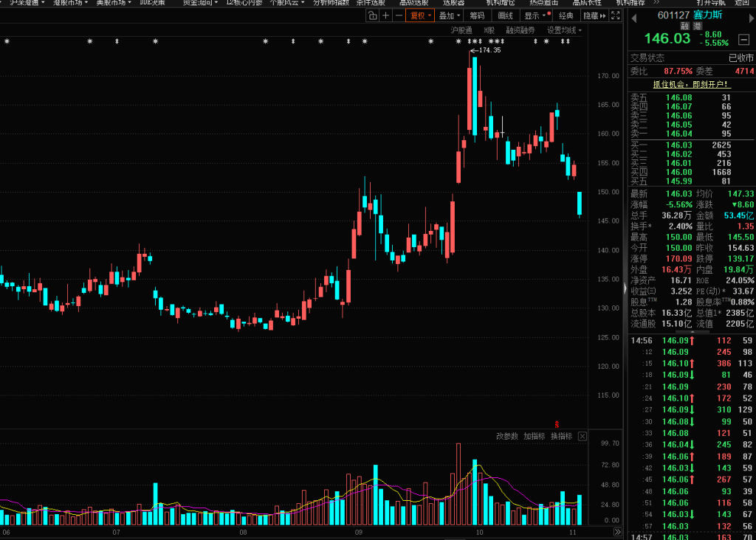The image size is (756, 540).
Task: Toggle the H股 overlay
Action: pyautogui.click(x=489, y=30)
